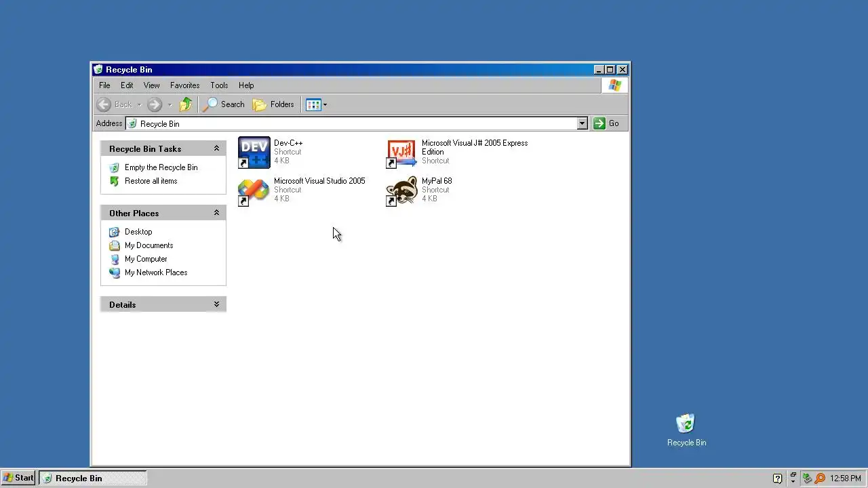Collapse the Recycle Bin Tasks panel
The width and height of the screenshot is (868, 488).
pos(216,148)
